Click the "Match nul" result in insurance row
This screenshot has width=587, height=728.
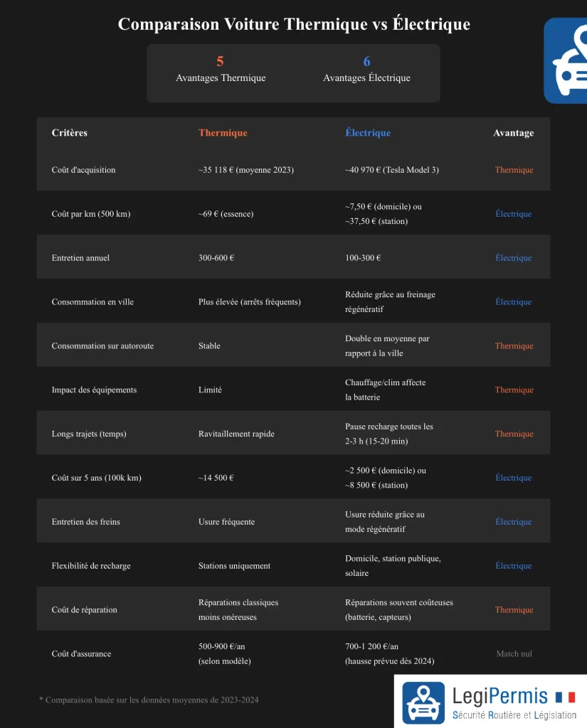pyautogui.click(x=514, y=653)
